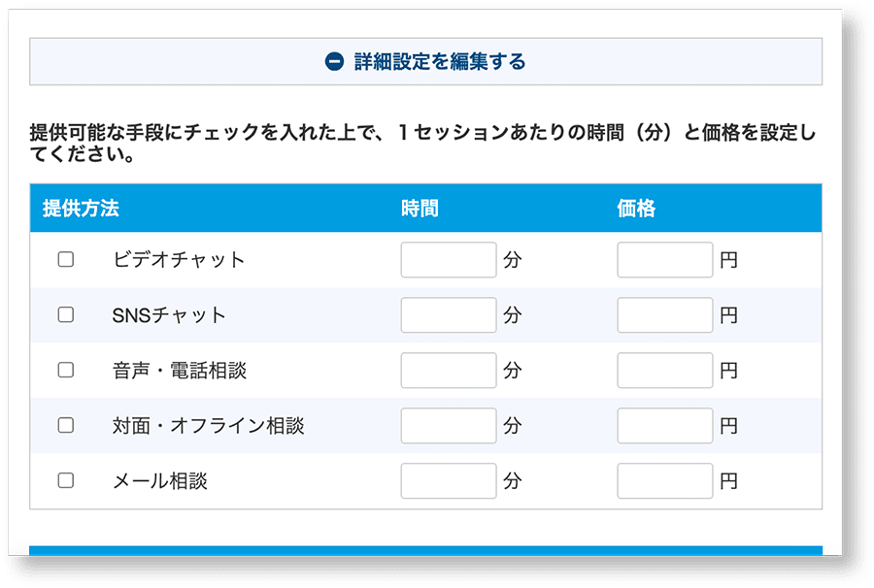Click the 音声・電話相談 price input
874x588 pixels.
click(x=665, y=370)
